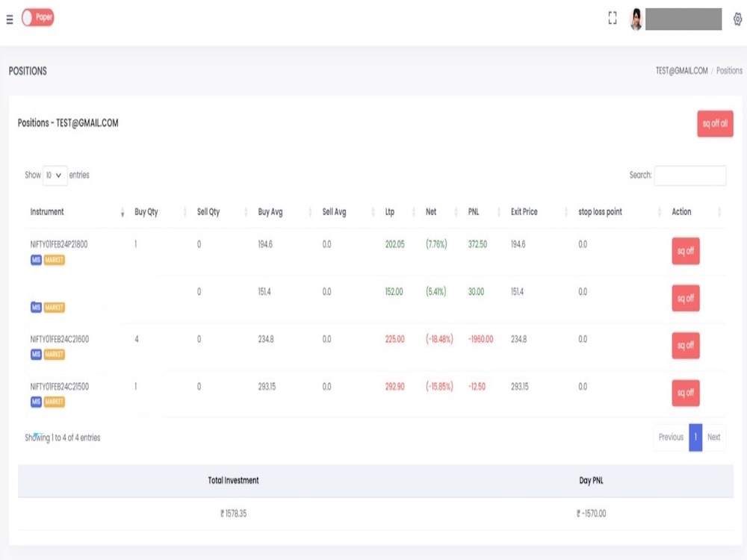Viewport: 747px width, 560px height.
Task: Sort by Sell Avg column
Action: pos(348,212)
